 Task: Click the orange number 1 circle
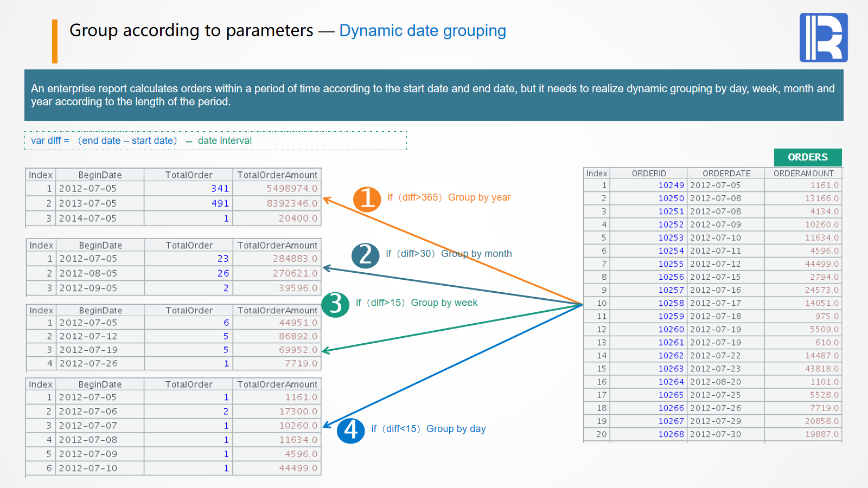click(367, 198)
